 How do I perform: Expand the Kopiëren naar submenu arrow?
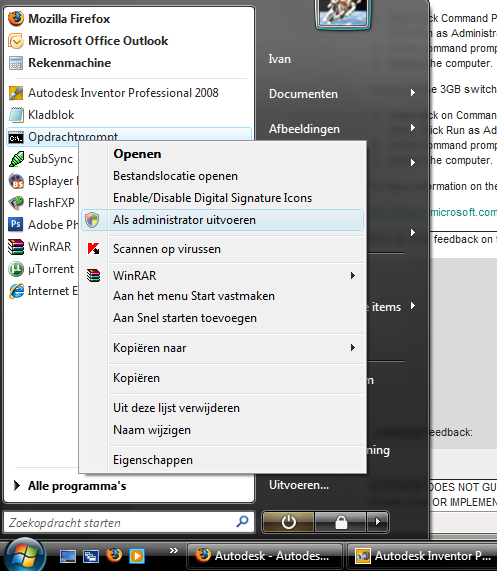click(x=352, y=348)
